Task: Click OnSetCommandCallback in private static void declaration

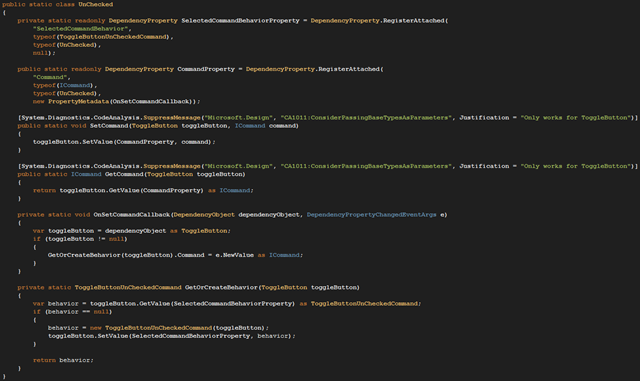Action: tap(132, 215)
